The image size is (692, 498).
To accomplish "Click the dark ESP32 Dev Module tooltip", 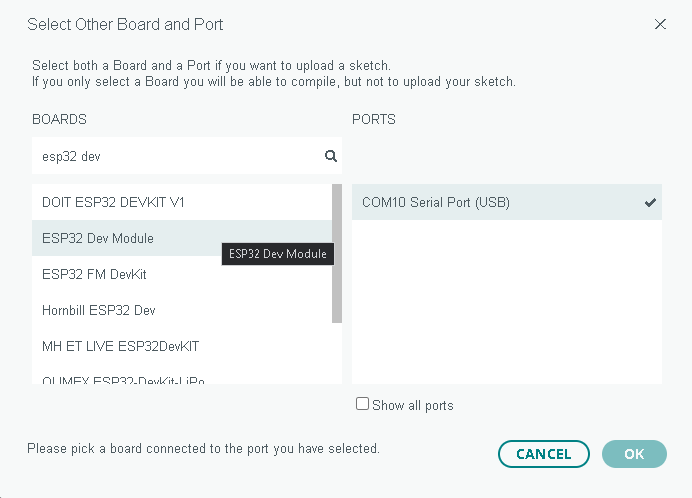I will click(278, 254).
